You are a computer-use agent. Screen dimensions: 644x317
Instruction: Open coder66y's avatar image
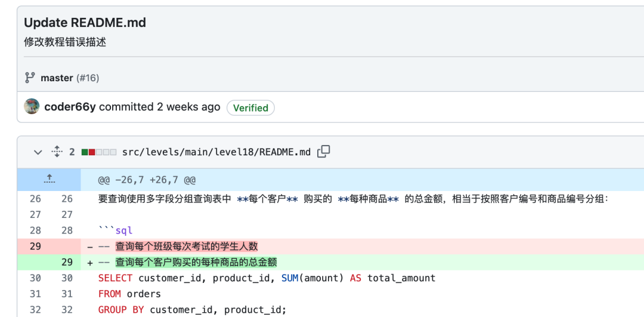pyautogui.click(x=32, y=107)
